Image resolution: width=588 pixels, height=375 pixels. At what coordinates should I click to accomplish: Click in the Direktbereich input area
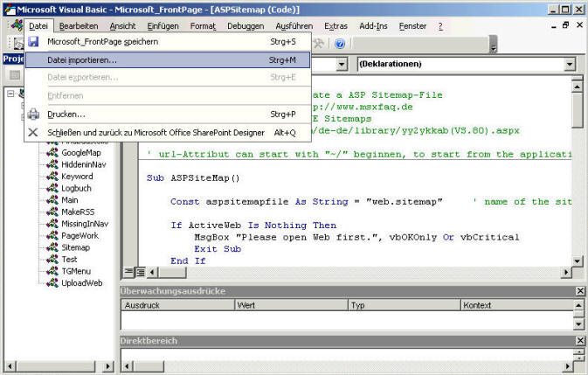tap(347, 355)
